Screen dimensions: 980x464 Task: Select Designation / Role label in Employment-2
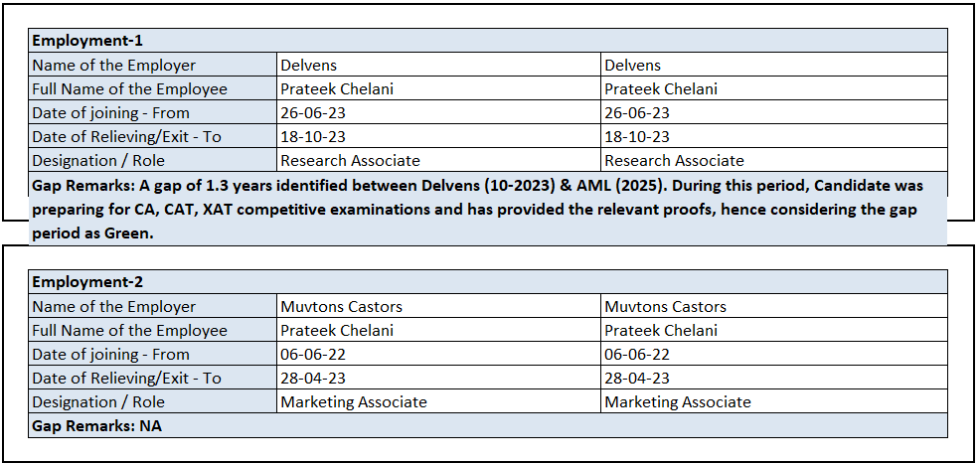[x=98, y=402]
